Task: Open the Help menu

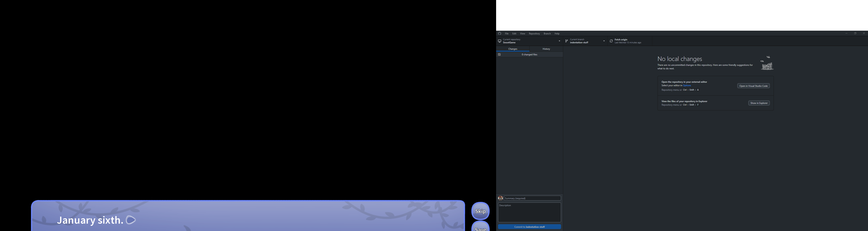Action: coord(557,34)
